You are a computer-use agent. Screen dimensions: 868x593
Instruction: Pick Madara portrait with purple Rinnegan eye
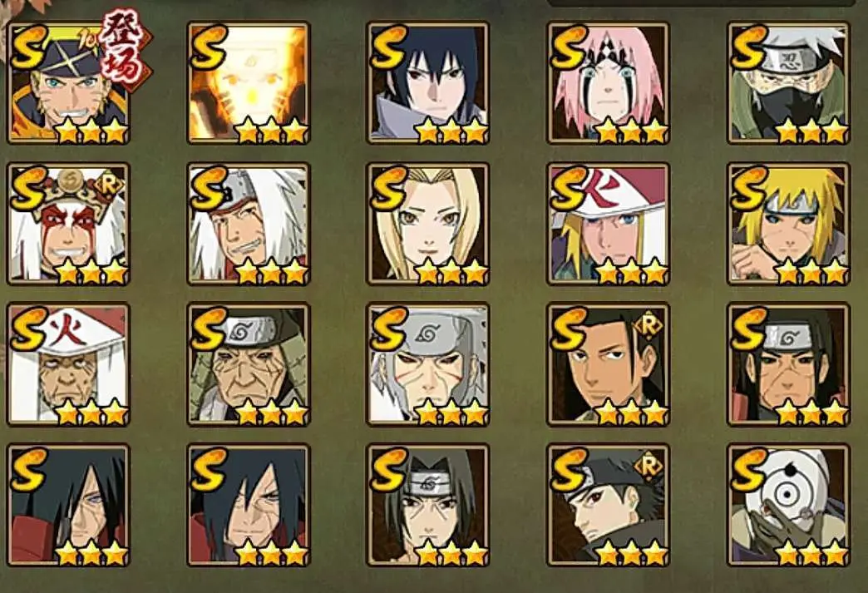69,505
